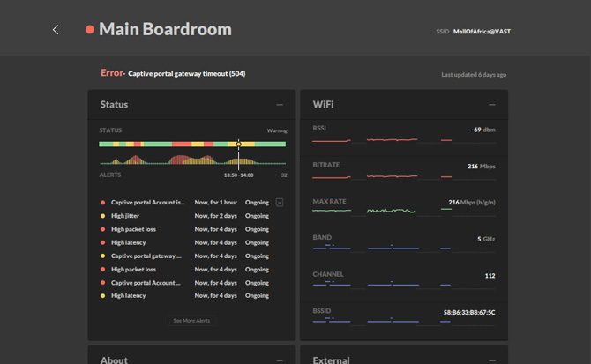Open the Captive portal Account alert for 1 hour
The image size is (591, 364).
pyautogui.click(x=148, y=203)
